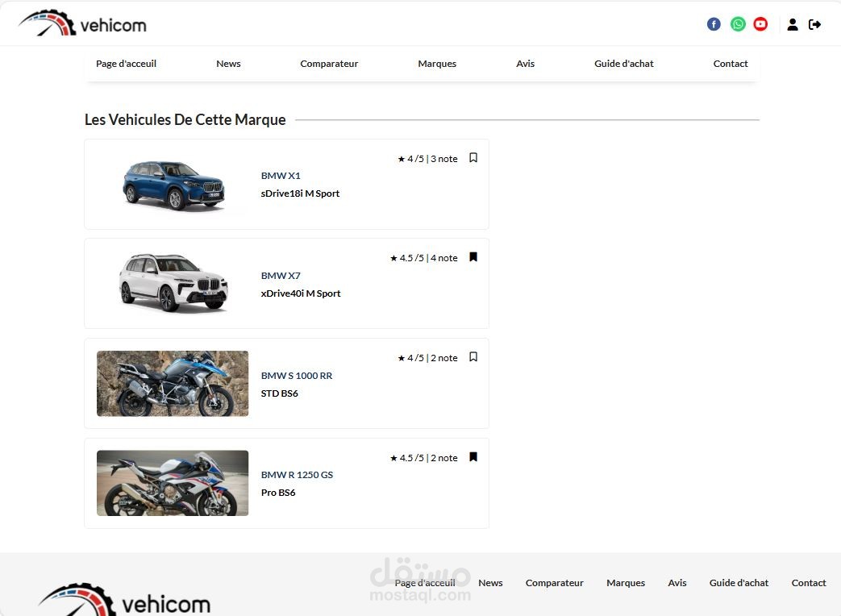Image resolution: width=841 pixels, height=616 pixels.
Task: Click the Pro BS6 variant text
Action: 278,492
